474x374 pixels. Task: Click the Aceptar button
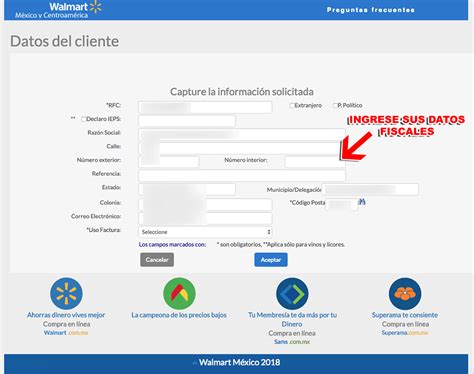pyautogui.click(x=271, y=260)
